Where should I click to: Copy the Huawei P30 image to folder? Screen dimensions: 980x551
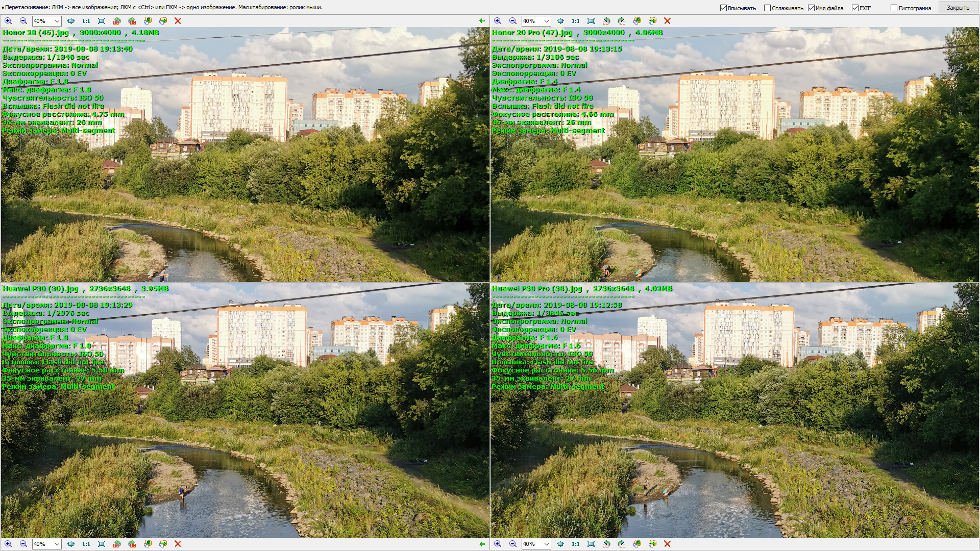coord(148,544)
